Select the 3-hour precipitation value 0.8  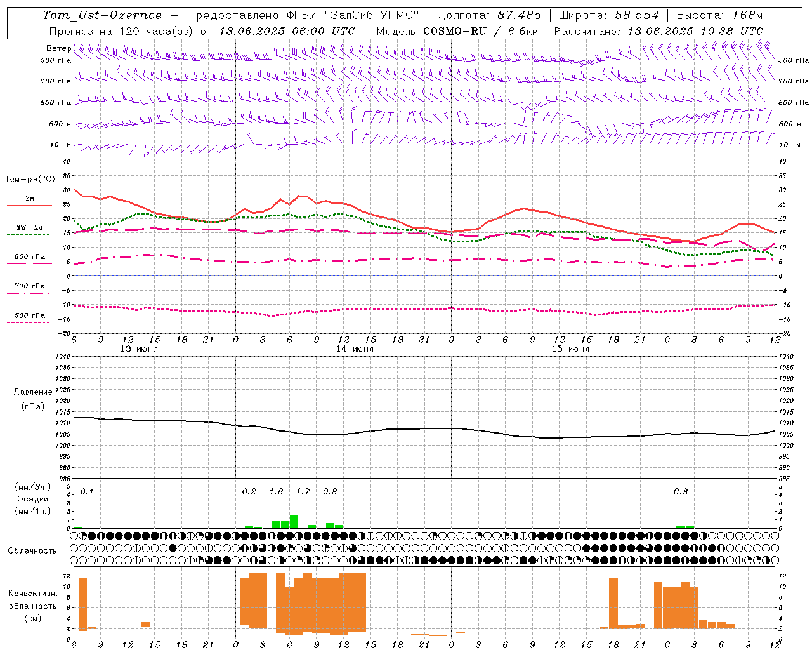coord(330,492)
